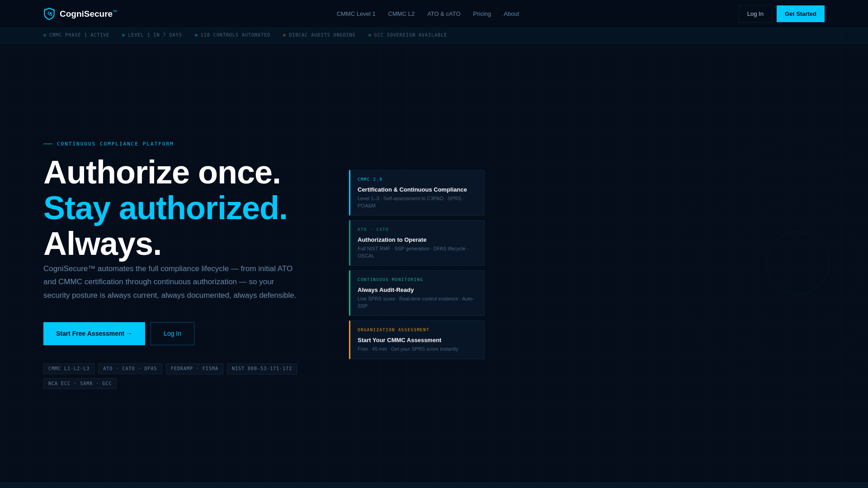Screen dimensions: 868x488
Task: Click the CONTINUOUS COMPLIANCE PLATFORM label
Action: (x=115, y=144)
